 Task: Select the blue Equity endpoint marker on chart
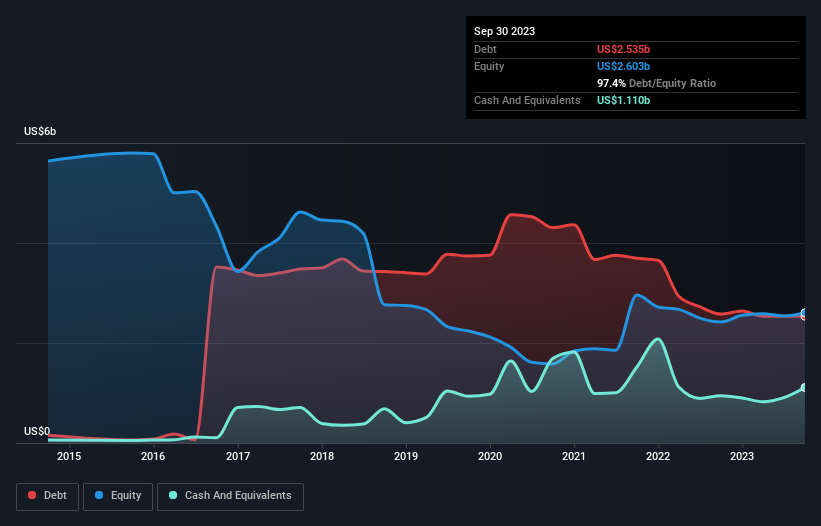(805, 313)
